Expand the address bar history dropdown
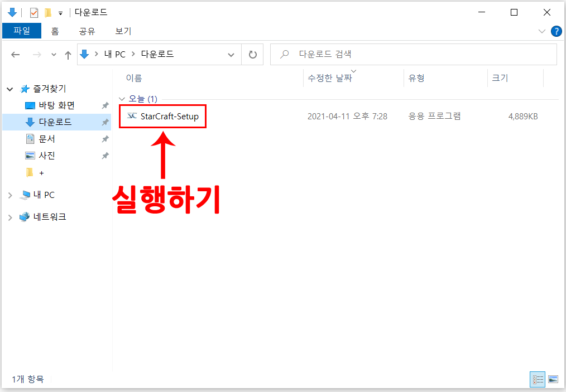 pos(231,55)
